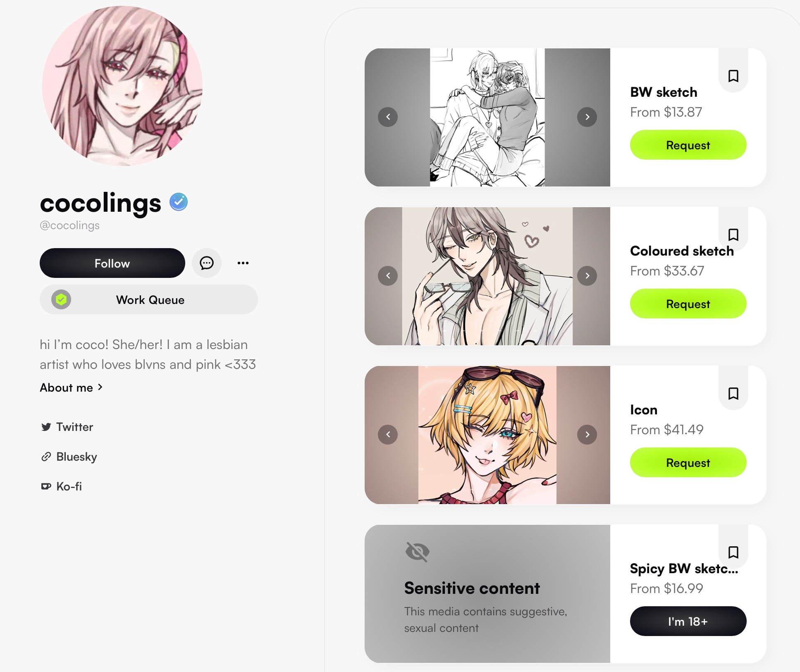Show previous image in Icon carousel
This screenshot has height=672, width=800.
[388, 435]
